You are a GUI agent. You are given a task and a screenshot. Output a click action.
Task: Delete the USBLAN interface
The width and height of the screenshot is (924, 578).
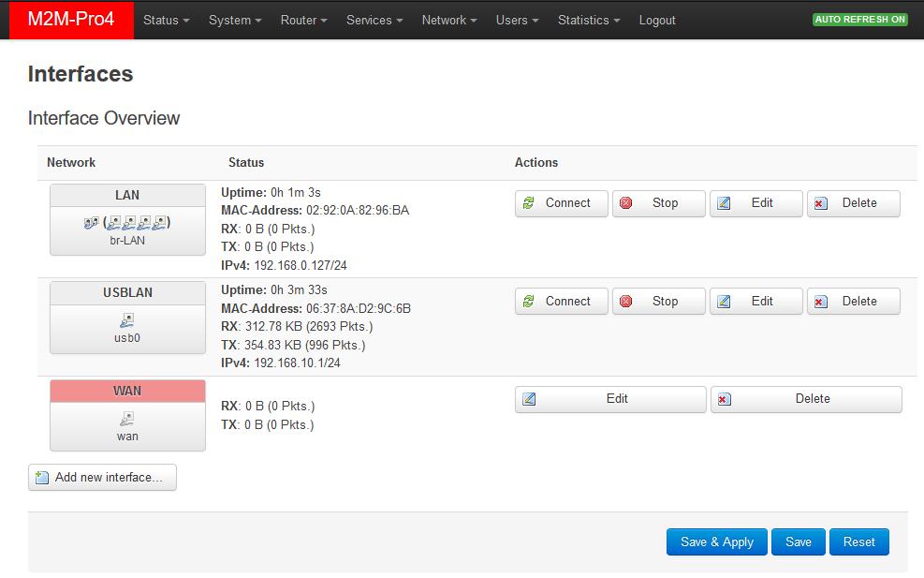pos(853,302)
